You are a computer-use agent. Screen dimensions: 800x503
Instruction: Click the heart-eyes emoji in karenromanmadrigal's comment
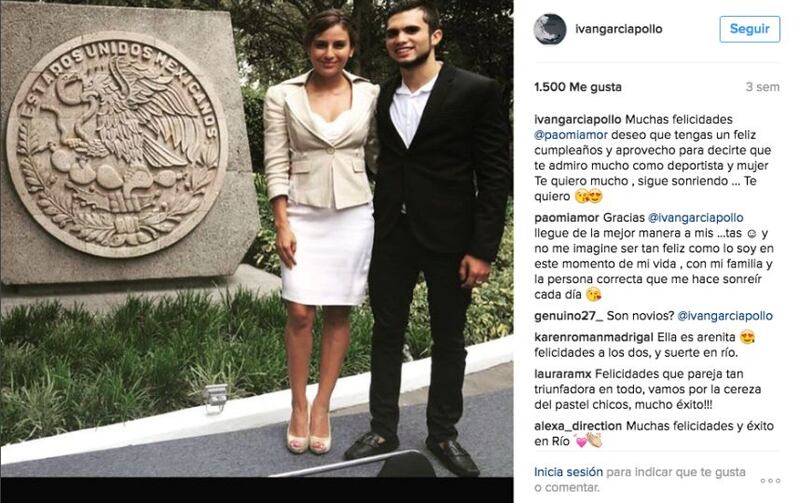[x=747, y=338]
